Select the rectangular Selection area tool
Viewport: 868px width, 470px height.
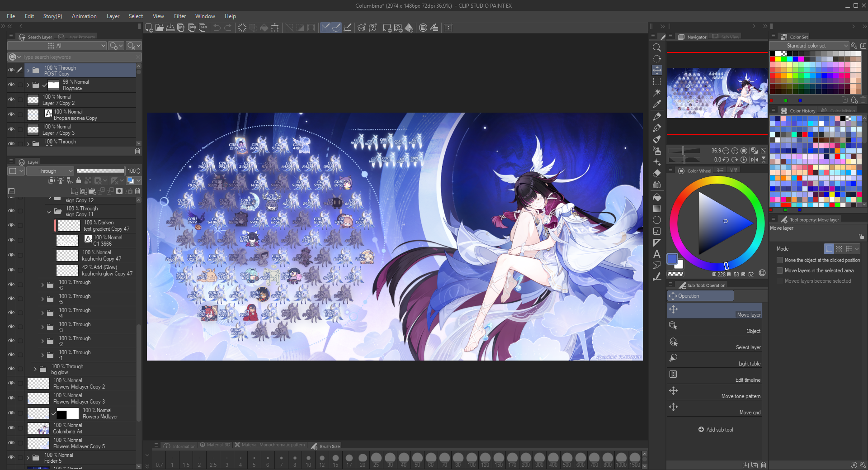657,81
